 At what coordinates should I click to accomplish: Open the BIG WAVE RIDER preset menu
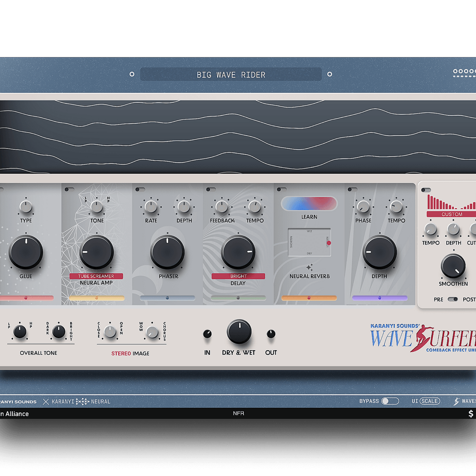[231, 75]
